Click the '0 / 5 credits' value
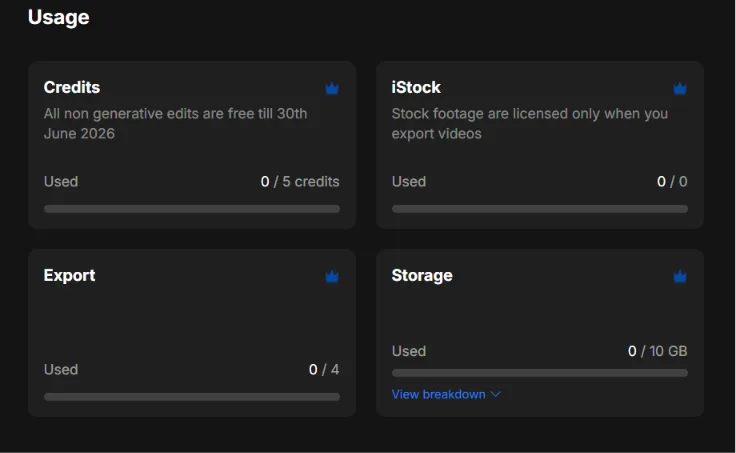The height and width of the screenshot is (453, 736). point(300,182)
